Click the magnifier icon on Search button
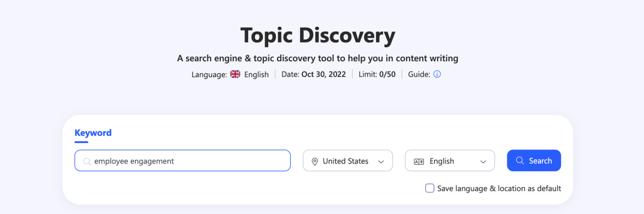 pos(520,160)
